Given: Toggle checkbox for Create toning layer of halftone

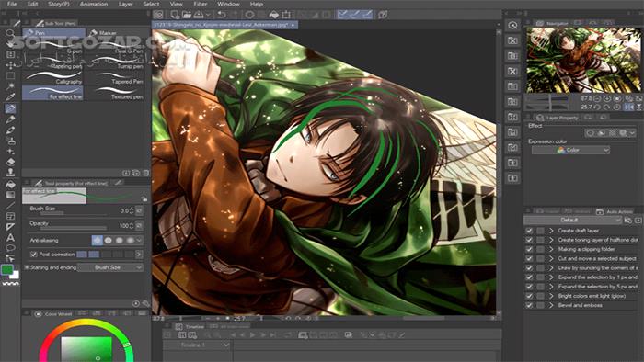Looking at the screenshot, I should click(529, 240).
